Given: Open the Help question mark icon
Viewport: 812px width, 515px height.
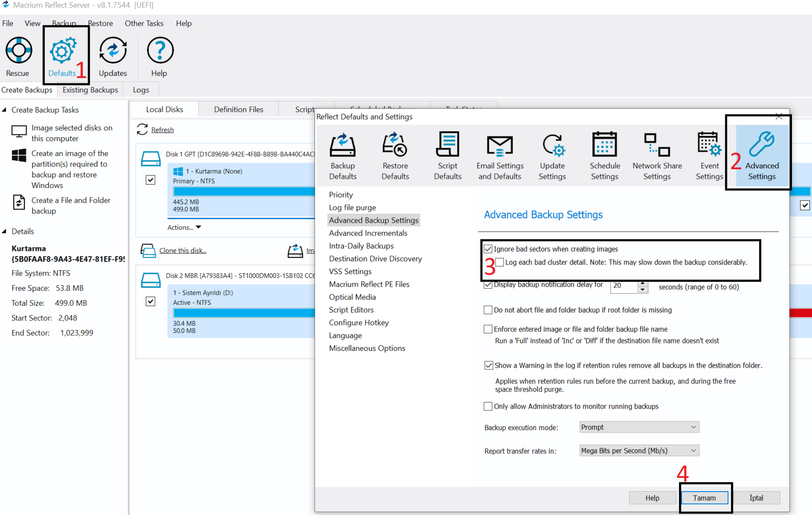Looking at the screenshot, I should pyautogui.click(x=160, y=51).
